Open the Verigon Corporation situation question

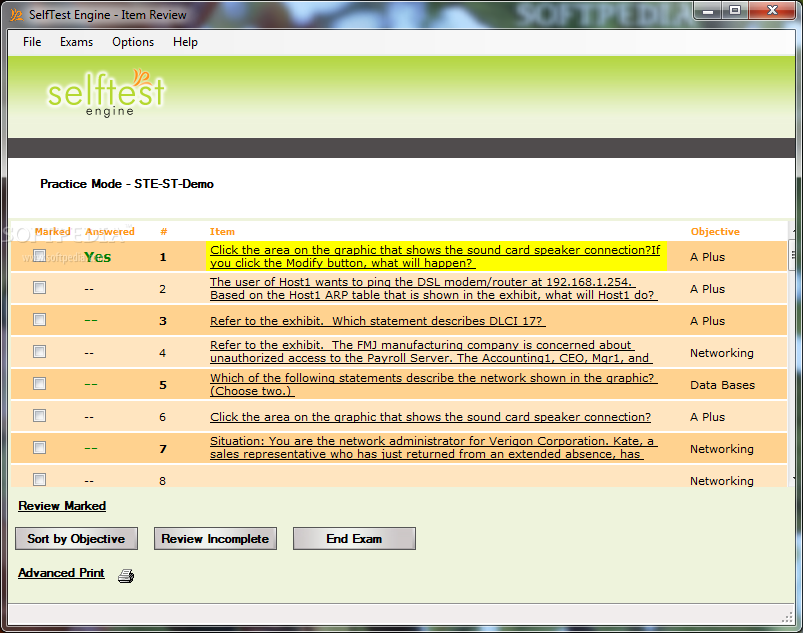(433, 447)
